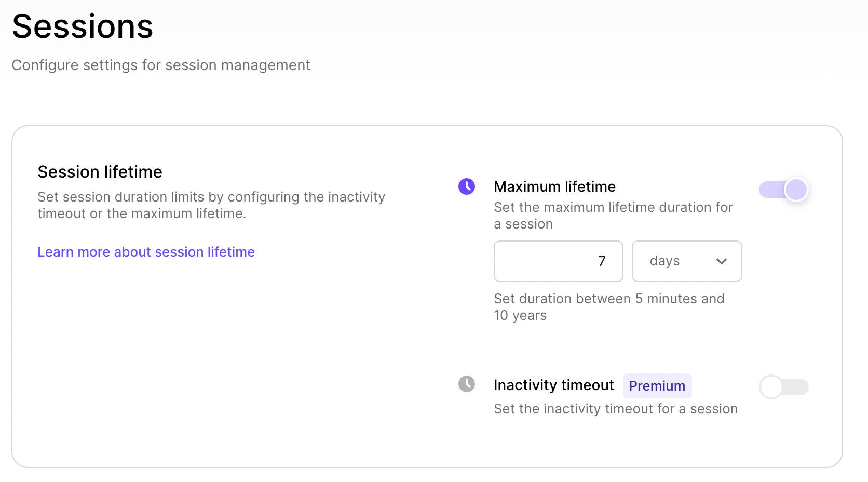Viewport: 868px width, 482px height.
Task: Click 'Set the inactivity timeout for a session' text
Action: point(615,409)
